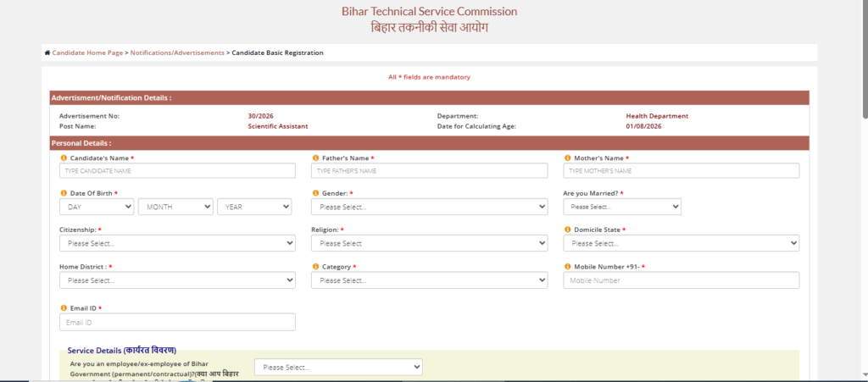
Task: Click the Service Details heading
Action: coord(122,350)
